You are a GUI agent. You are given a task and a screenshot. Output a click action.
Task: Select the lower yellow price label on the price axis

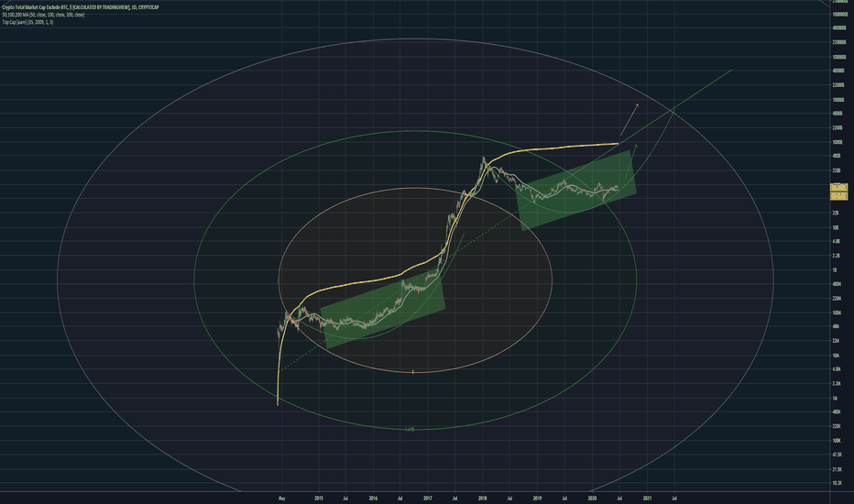tap(838, 195)
